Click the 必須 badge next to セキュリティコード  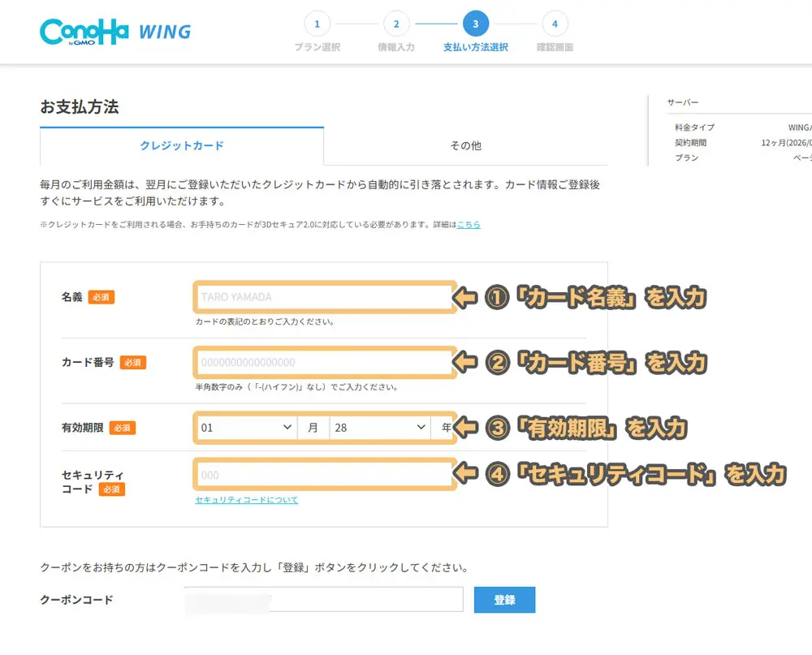[112, 489]
